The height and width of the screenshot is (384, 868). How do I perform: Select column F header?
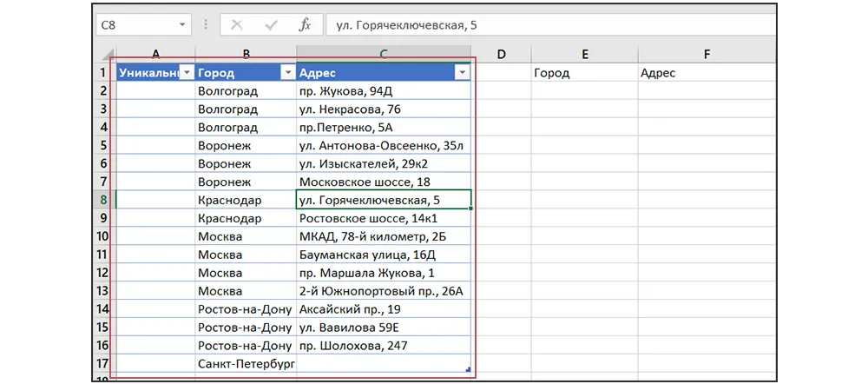tap(707, 55)
